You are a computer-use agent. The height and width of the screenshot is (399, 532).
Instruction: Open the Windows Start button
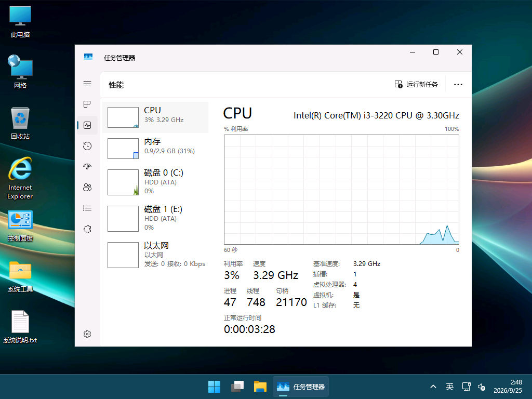coord(214,387)
